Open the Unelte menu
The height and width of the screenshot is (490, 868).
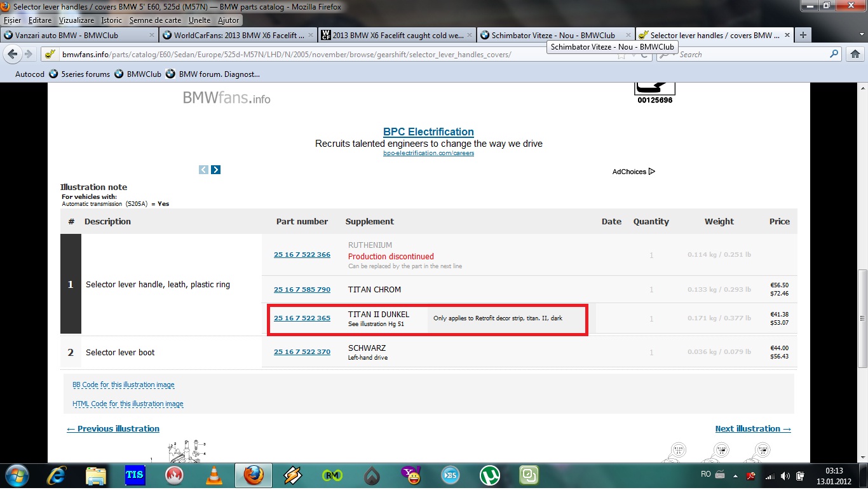tap(200, 20)
